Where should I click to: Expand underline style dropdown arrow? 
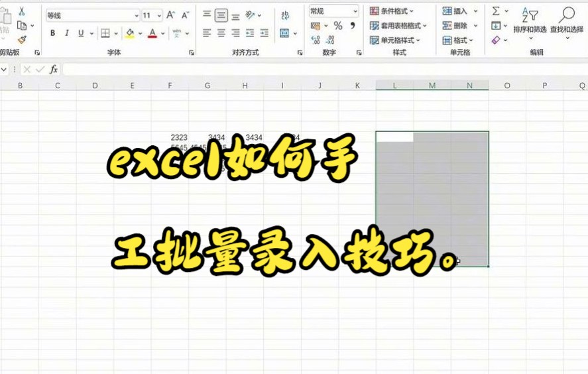pos(91,33)
